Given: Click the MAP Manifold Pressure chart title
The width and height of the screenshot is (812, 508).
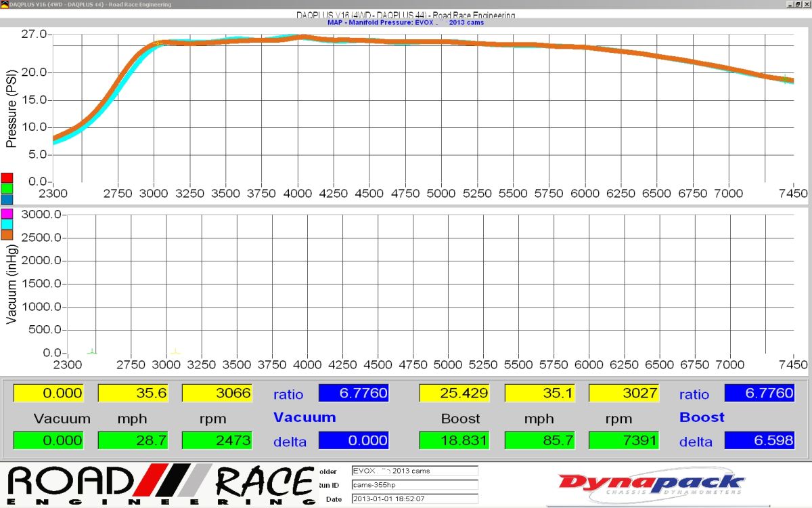Looking at the screenshot, I should pos(405,22).
